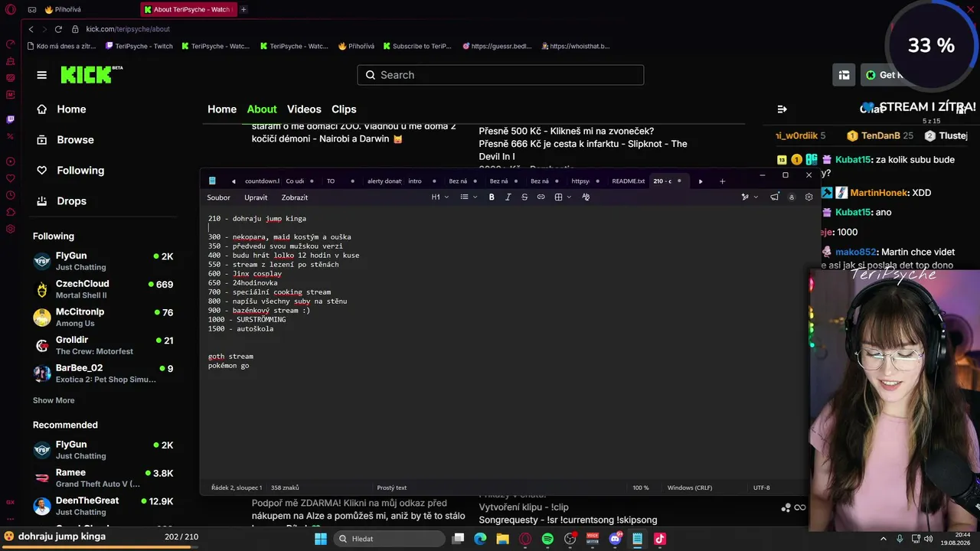Open the Videos tab on Kick channel
980x551 pixels.
304,109
